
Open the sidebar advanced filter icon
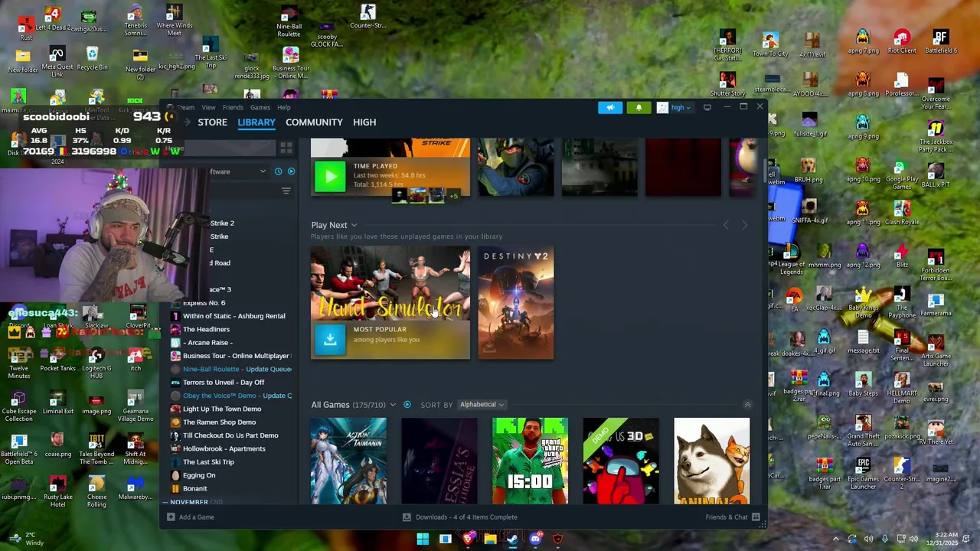286,191
